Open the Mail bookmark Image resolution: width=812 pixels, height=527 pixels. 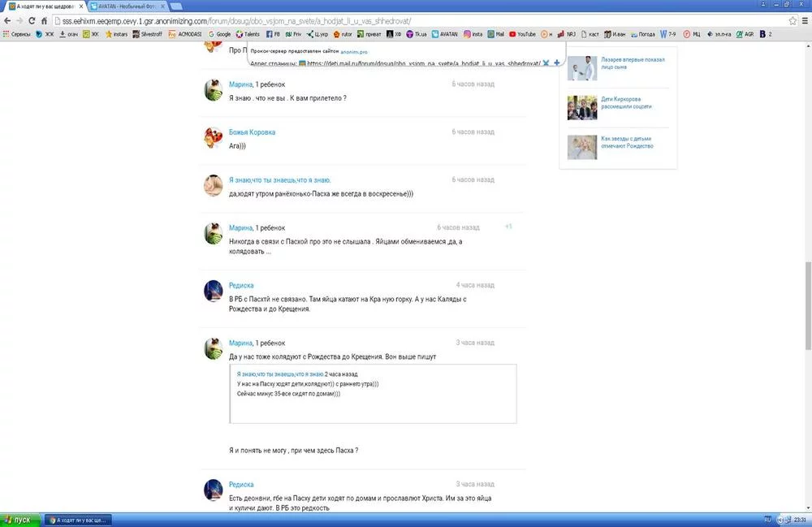tap(495, 34)
